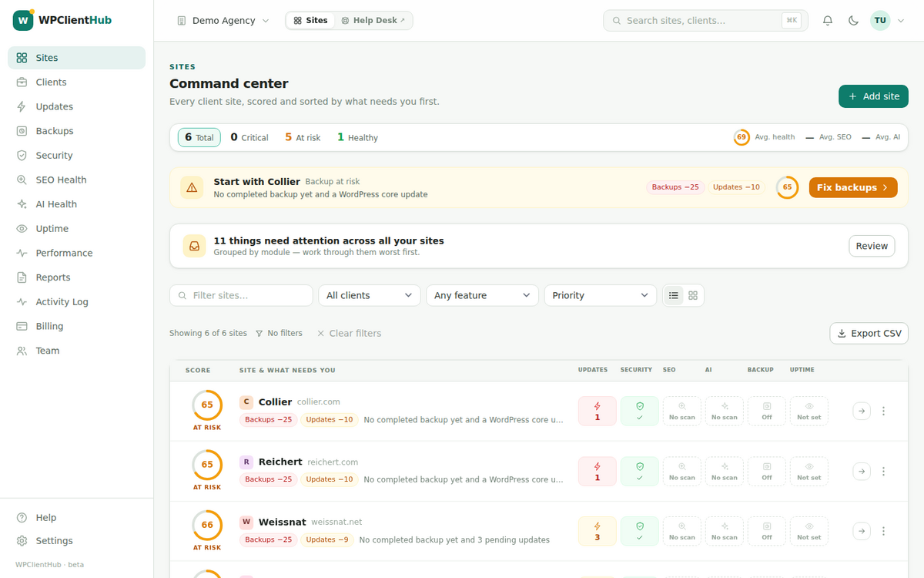Filter by 1 Healthy sites
Viewport: 924px width, 578px height.
[x=357, y=137]
